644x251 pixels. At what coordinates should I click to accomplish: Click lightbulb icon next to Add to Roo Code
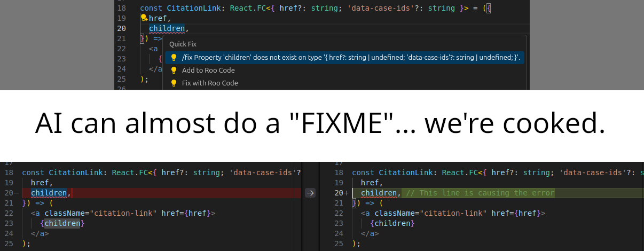coord(174,70)
